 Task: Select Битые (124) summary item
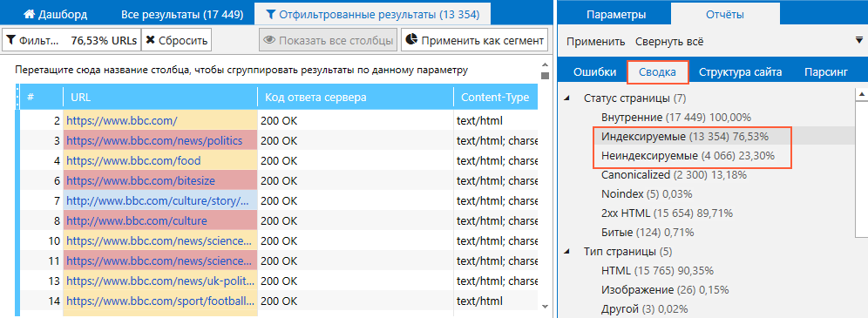point(648,232)
